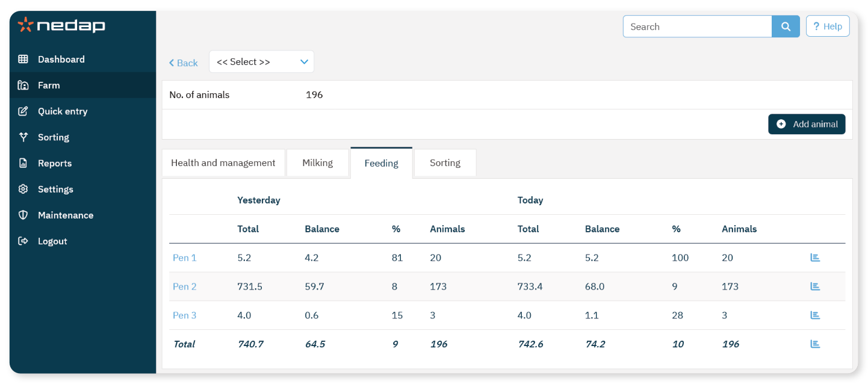The width and height of the screenshot is (868, 390).
Task: Open Reports from the sidebar menu
Action: pos(55,163)
